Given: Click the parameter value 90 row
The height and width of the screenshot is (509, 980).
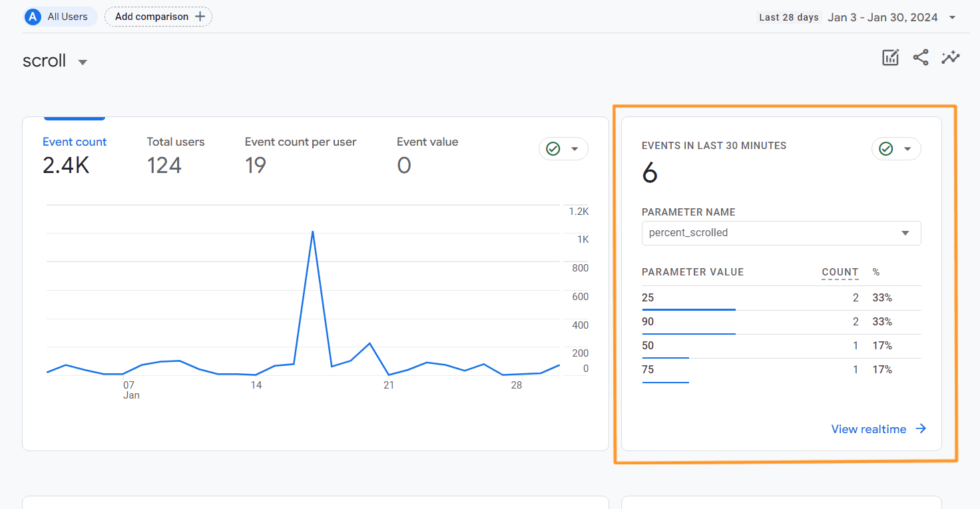Looking at the screenshot, I should (x=781, y=322).
